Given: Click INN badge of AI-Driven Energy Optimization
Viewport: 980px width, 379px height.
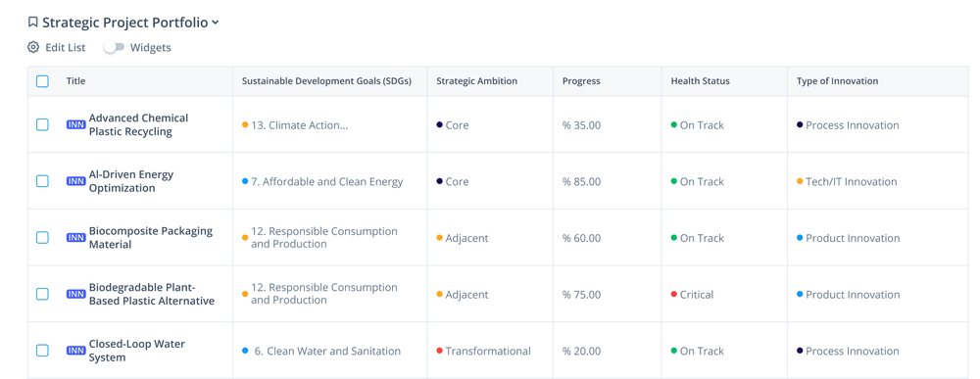Looking at the screenshot, I should (x=76, y=181).
